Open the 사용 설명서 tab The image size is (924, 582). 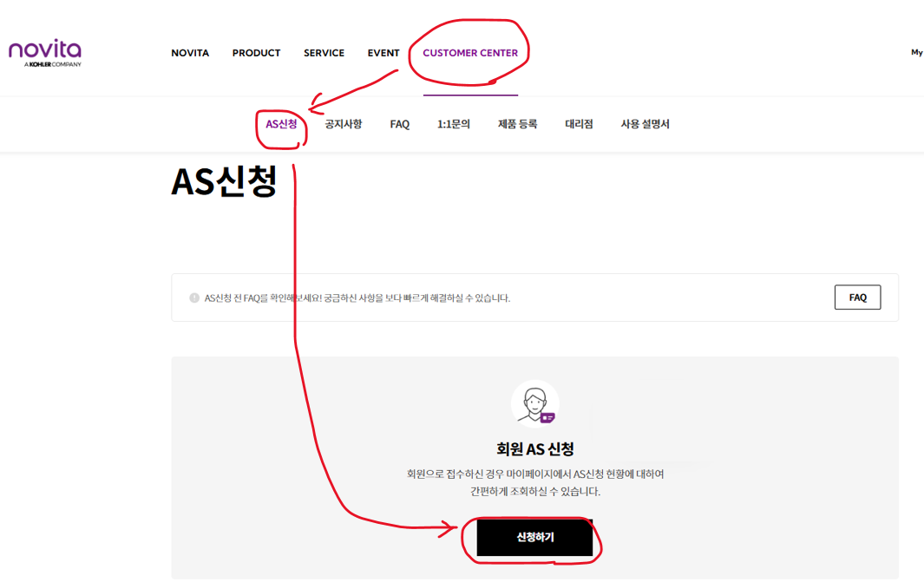click(x=645, y=123)
